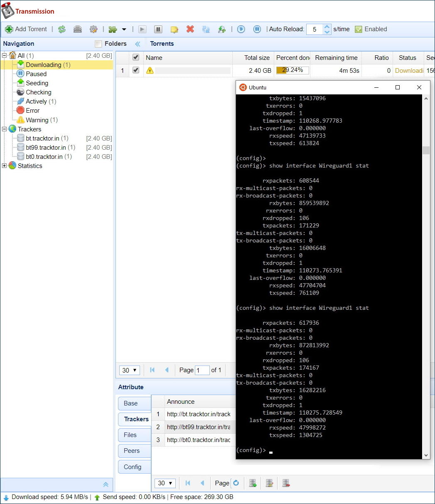Toggle the Enabled auto reload checkbox
The width and height of the screenshot is (435, 504).
tap(358, 29)
